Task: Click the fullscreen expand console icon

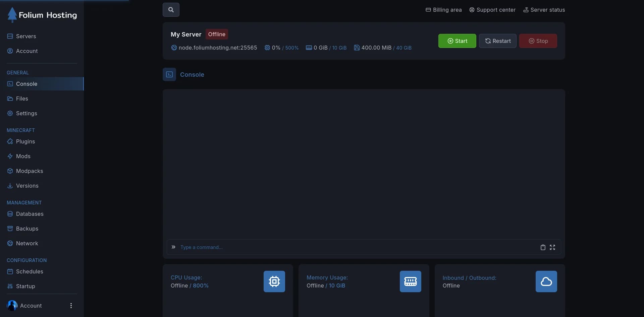Action: (552, 247)
